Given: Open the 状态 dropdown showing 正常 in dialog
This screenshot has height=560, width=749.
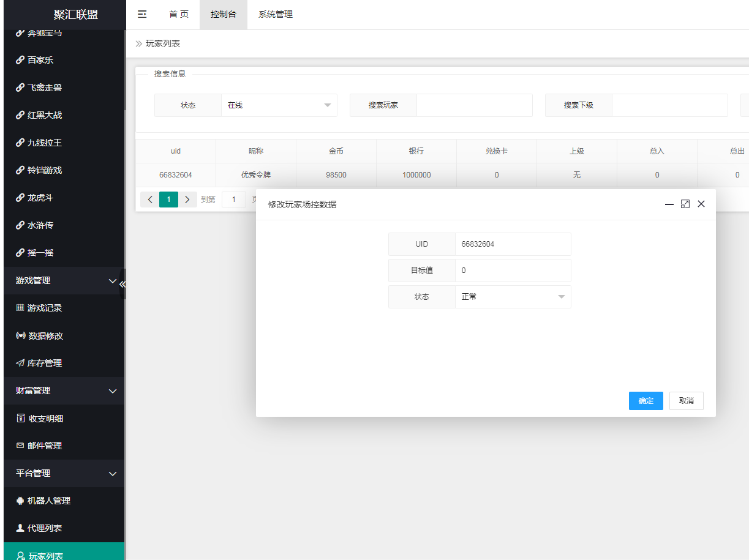Looking at the screenshot, I should tap(513, 296).
